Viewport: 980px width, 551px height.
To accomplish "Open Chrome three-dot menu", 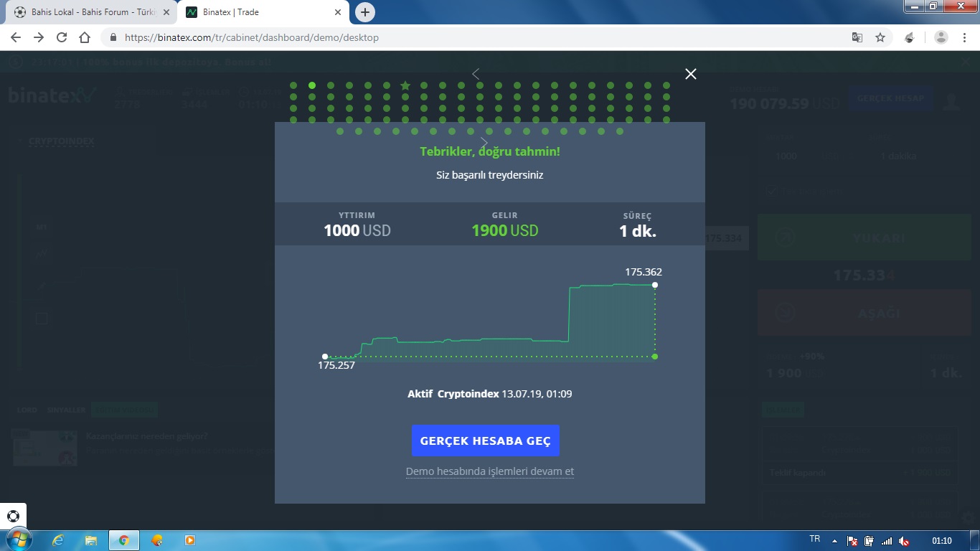I will pos(964,37).
